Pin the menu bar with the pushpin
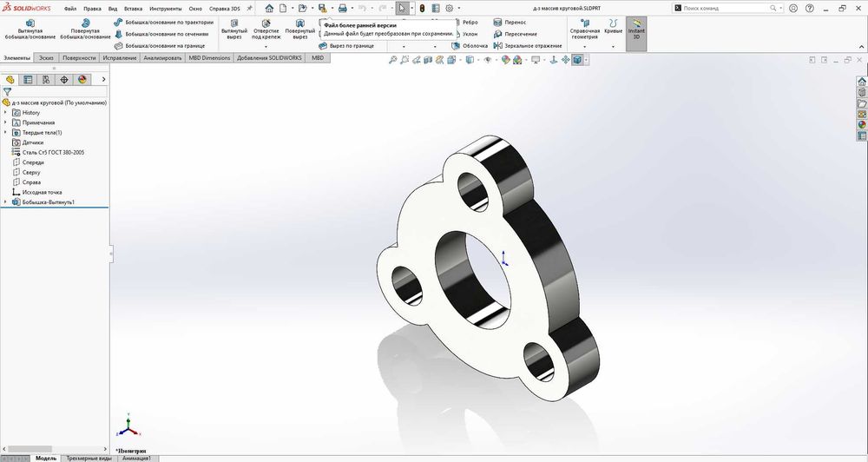Image resolution: width=868 pixels, height=462 pixels. [250, 9]
